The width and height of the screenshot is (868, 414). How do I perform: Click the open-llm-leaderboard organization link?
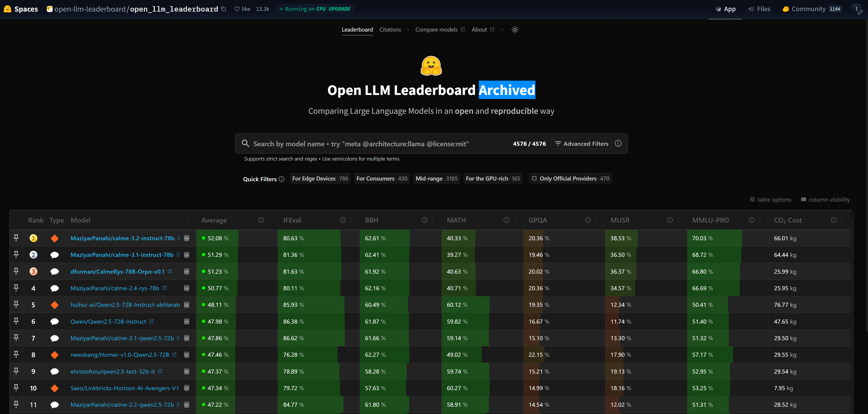tap(90, 9)
